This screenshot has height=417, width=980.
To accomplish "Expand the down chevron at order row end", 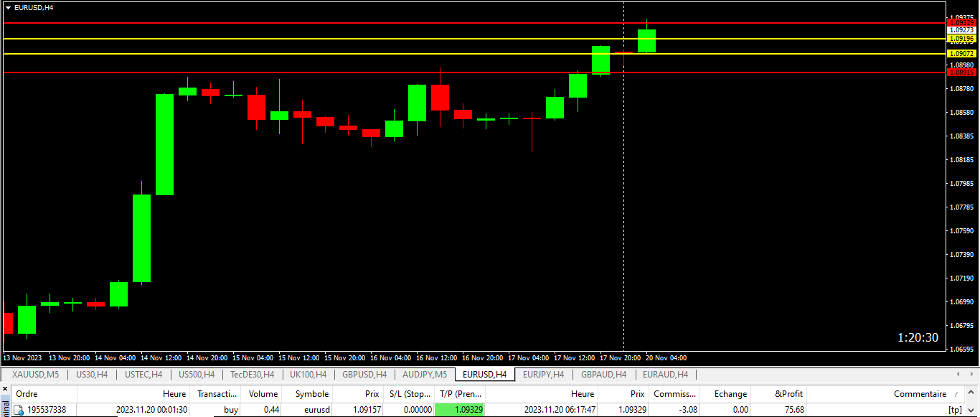I will 971,410.
